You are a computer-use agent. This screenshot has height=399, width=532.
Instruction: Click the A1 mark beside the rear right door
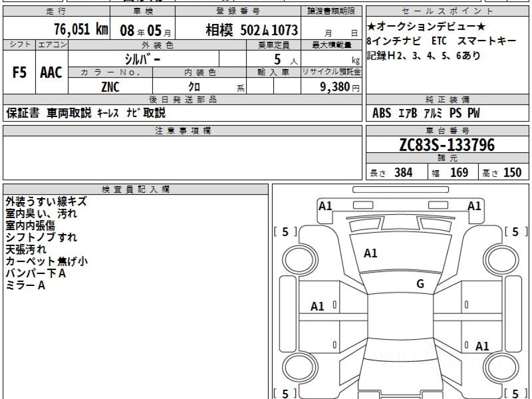482,346
